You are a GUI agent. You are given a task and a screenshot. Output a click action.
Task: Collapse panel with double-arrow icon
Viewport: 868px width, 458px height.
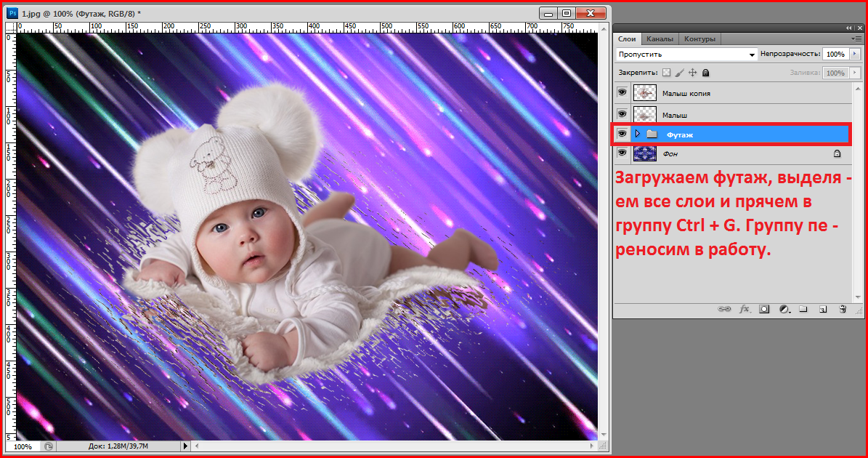(849, 28)
